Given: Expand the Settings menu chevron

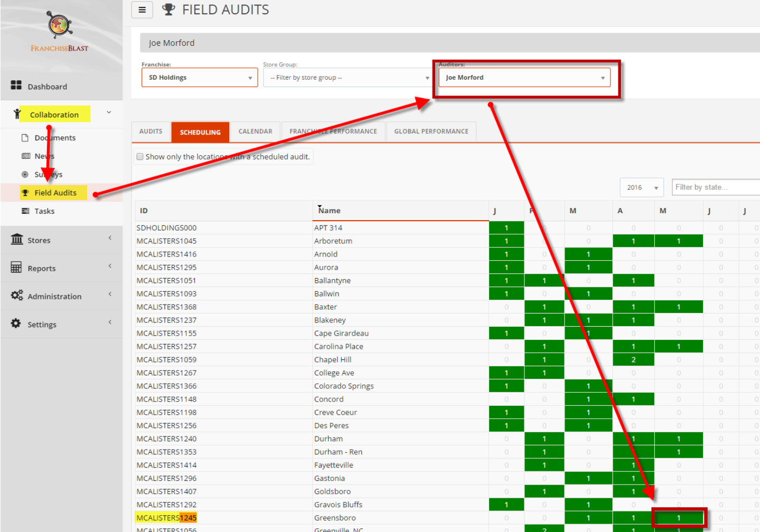Looking at the screenshot, I should (110, 322).
